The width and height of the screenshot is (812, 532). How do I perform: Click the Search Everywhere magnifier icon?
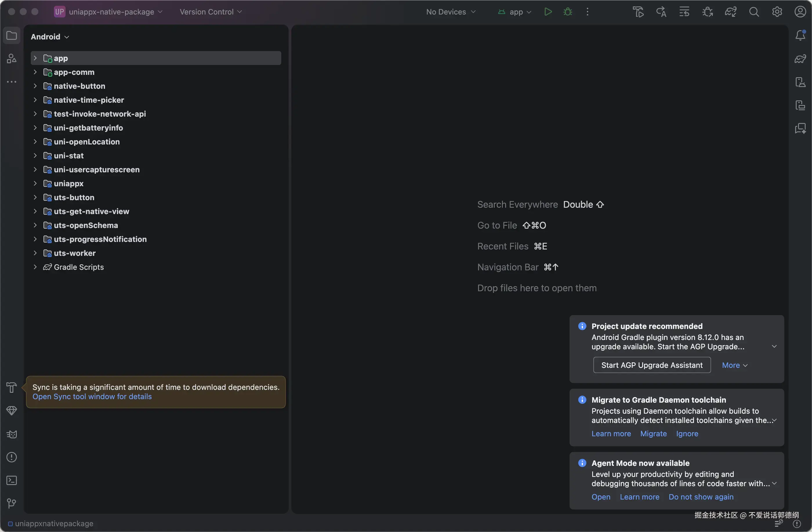(x=754, y=12)
